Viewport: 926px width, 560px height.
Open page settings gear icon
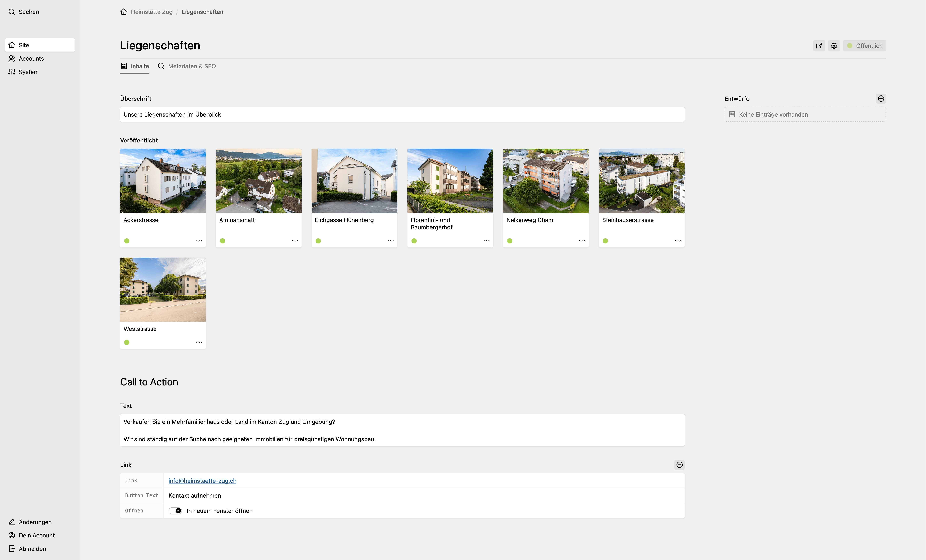coord(834,46)
